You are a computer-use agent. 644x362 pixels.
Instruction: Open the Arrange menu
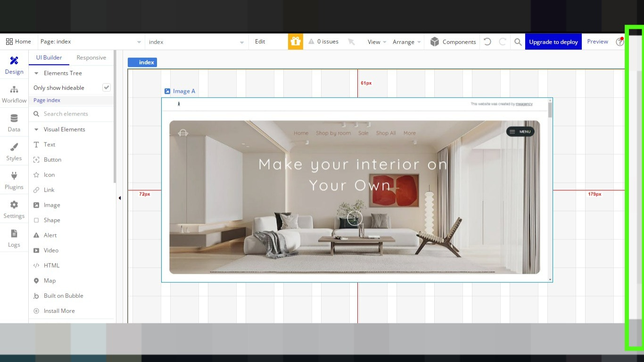point(404,42)
